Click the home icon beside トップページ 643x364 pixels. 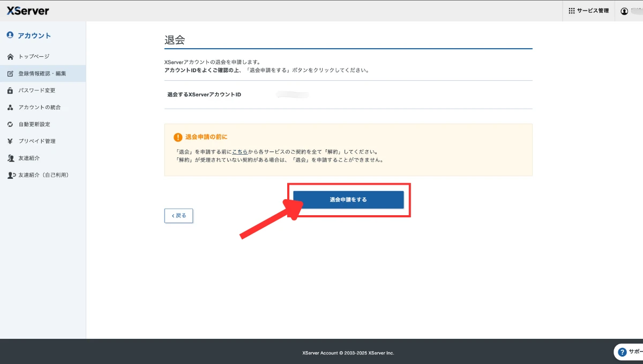[x=10, y=57]
